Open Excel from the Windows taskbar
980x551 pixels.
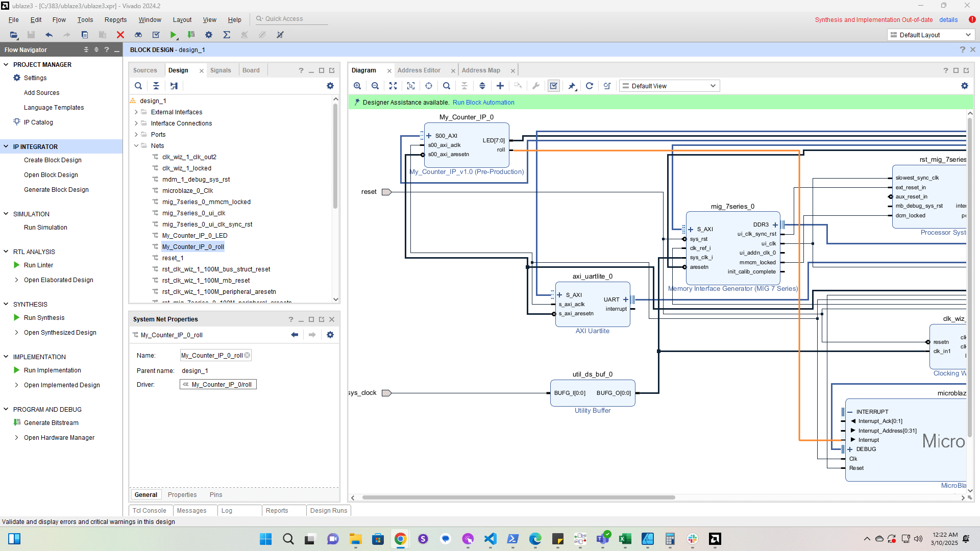pos(625,539)
